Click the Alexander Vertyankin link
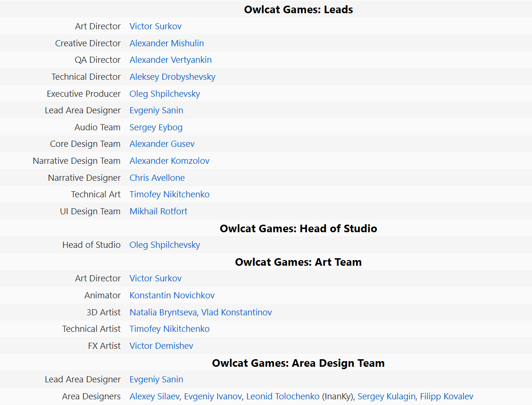Viewport: 532px width, 405px height. pos(171,60)
